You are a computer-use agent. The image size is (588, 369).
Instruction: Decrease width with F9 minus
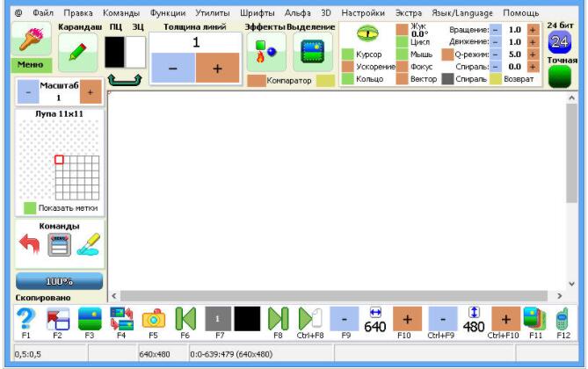(345, 319)
